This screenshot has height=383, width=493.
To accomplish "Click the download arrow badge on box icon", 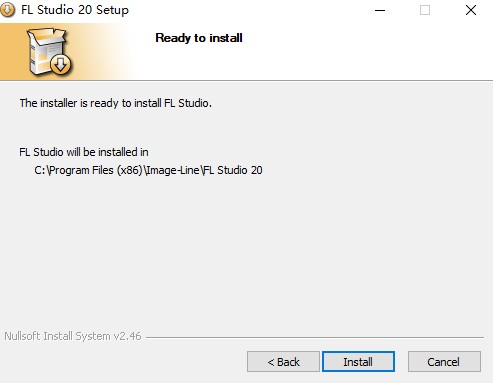I will (61, 64).
